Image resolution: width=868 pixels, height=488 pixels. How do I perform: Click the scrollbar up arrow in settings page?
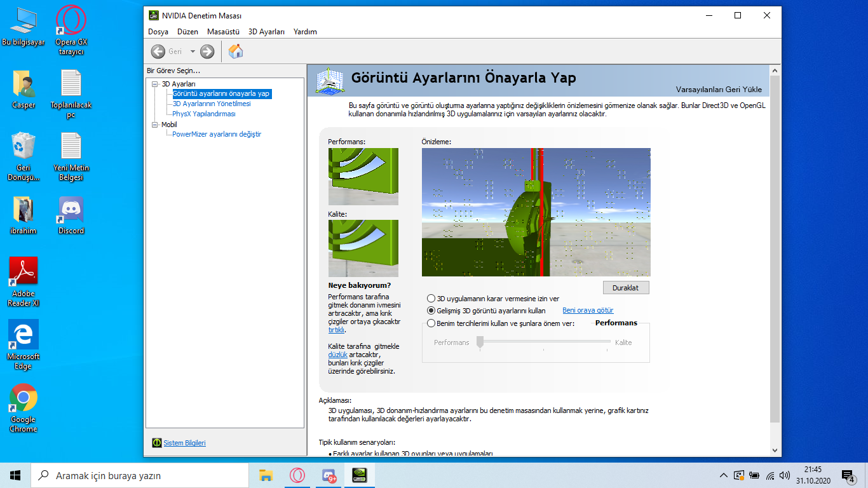tap(775, 70)
